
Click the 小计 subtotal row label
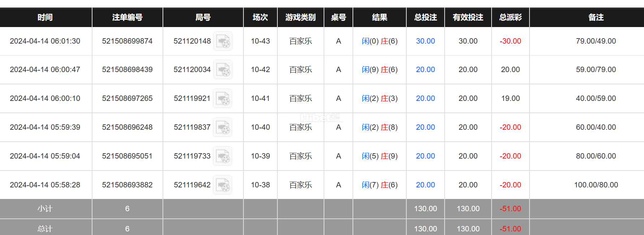[x=45, y=209]
